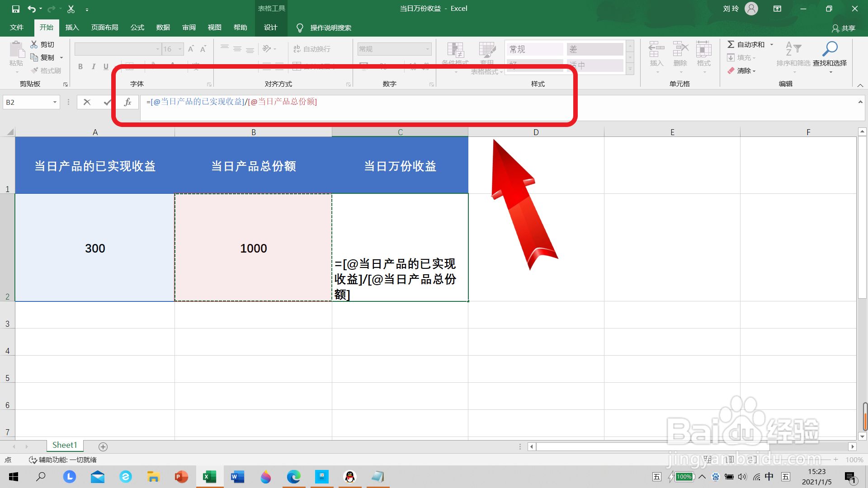Click the Format as Table icon

click(487, 50)
